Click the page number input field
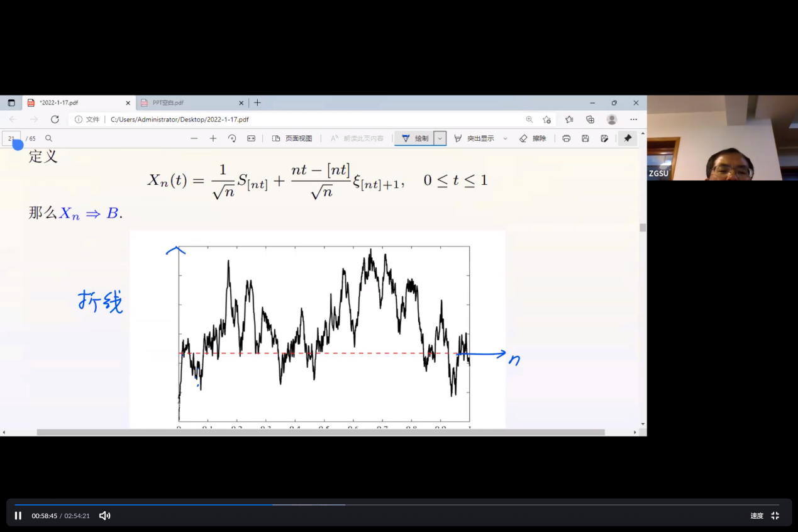 11,138
